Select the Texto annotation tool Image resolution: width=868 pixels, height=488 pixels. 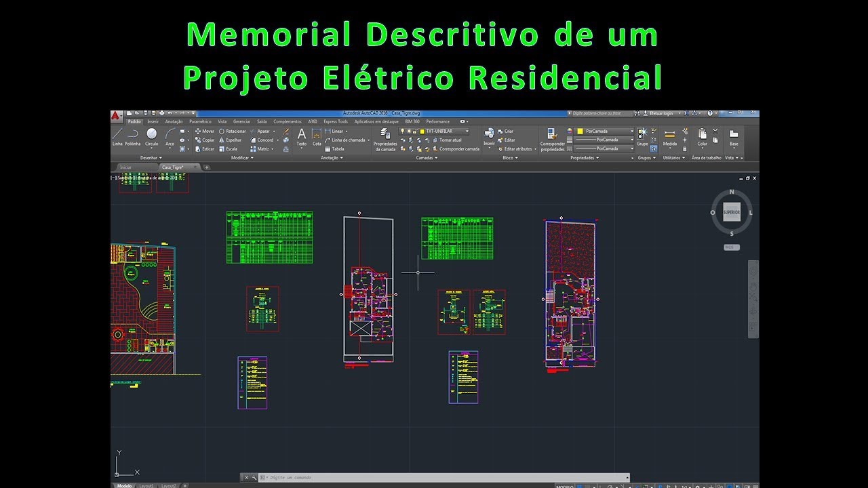point(302,136)
